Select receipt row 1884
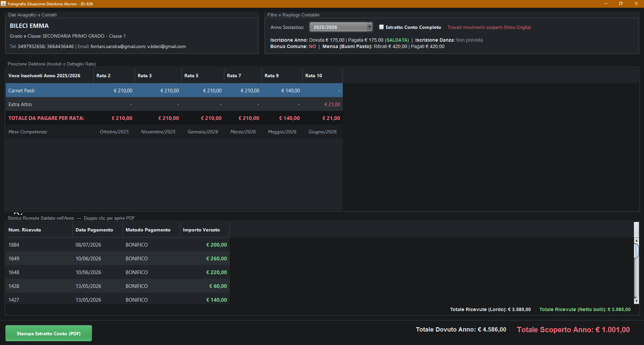 pos(118,245)
